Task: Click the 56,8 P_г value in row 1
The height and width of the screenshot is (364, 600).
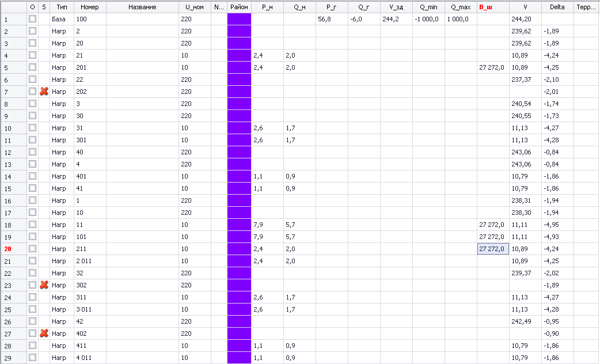Action: click(x=324, y=19)
